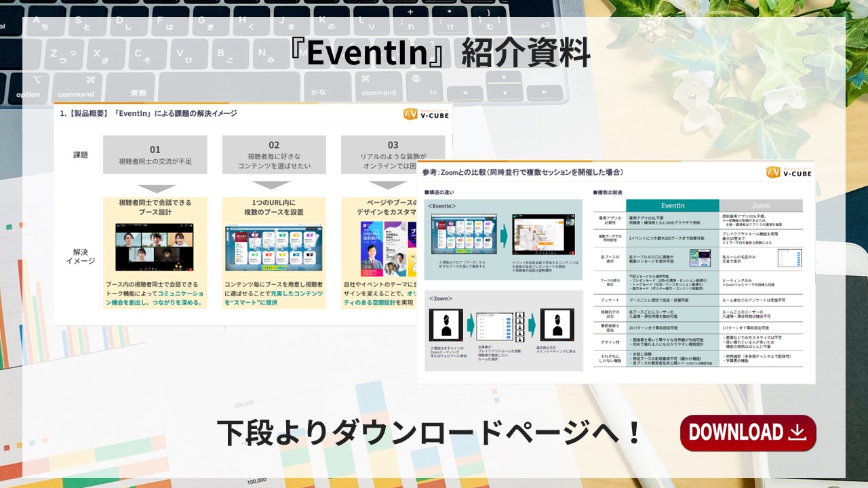This screenshot has height=488, width=868.
Task: Open the Zoomとの比較 slide heading
Action: tap(522, 172)
